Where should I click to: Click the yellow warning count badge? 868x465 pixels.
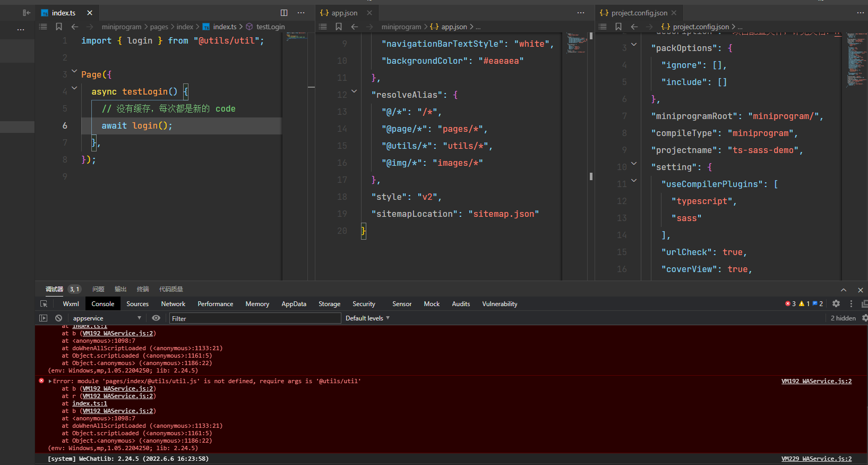coord(804,304)
